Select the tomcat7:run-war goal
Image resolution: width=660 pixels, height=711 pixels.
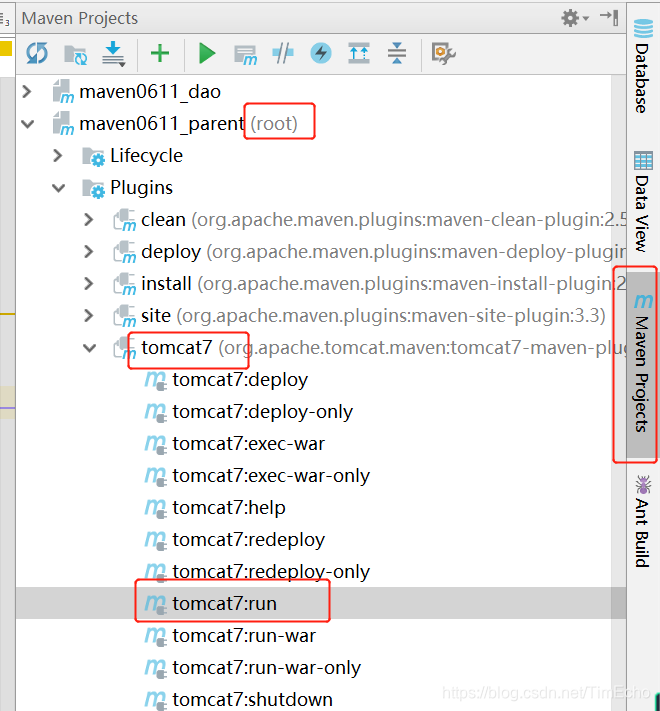244,636
